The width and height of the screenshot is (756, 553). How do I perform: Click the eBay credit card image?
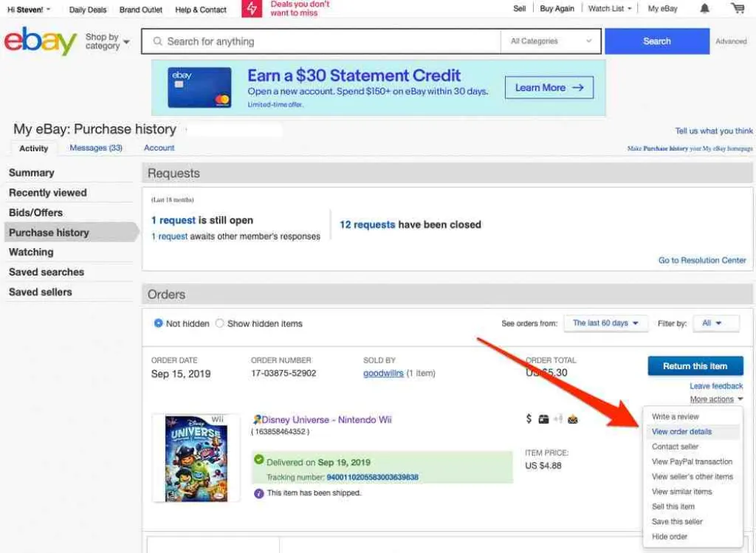pyautogui.click(x=199, y=87)
